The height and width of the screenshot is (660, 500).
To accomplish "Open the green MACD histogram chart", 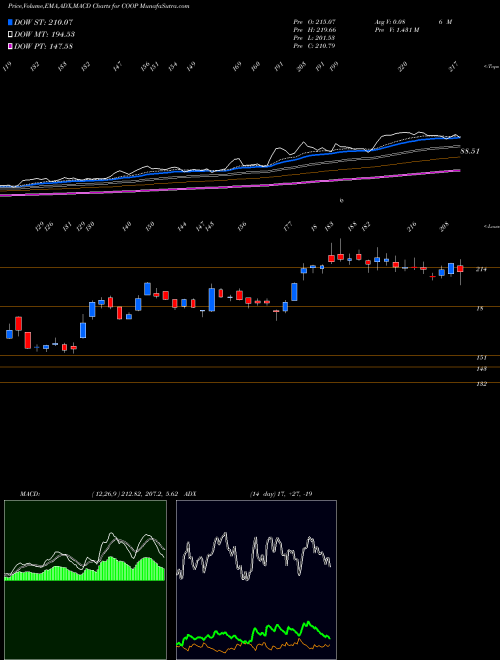I will tap(85, 580).
